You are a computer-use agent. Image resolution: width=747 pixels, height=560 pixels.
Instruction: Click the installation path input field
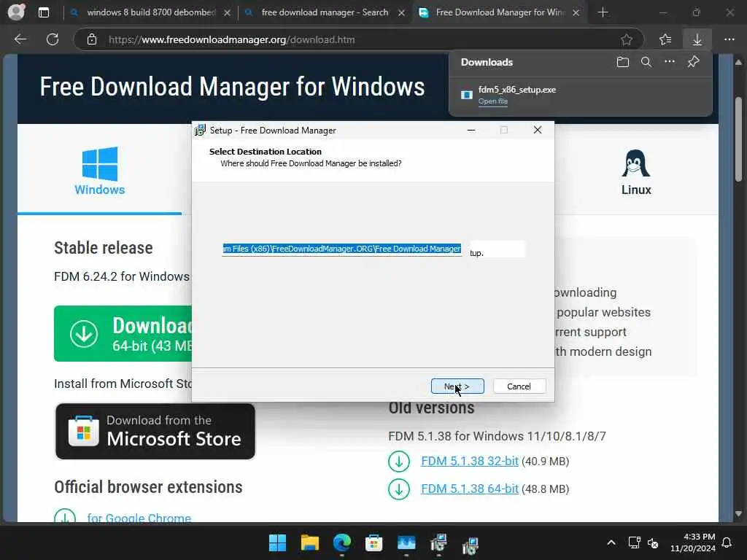pos(342,249)
